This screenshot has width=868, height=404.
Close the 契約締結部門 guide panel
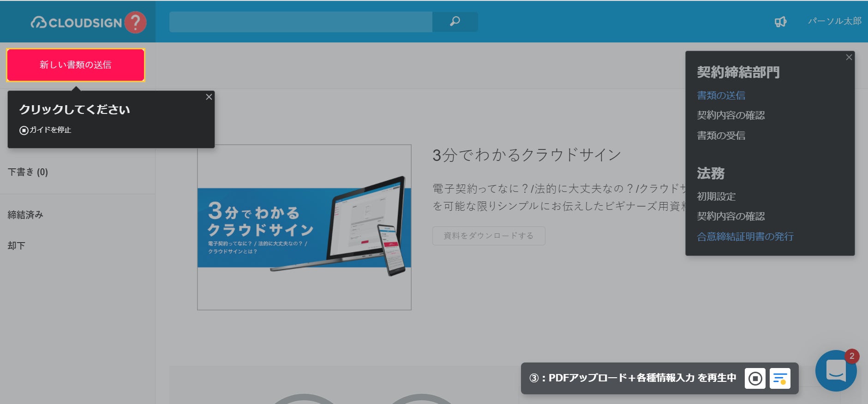[849, 57]
